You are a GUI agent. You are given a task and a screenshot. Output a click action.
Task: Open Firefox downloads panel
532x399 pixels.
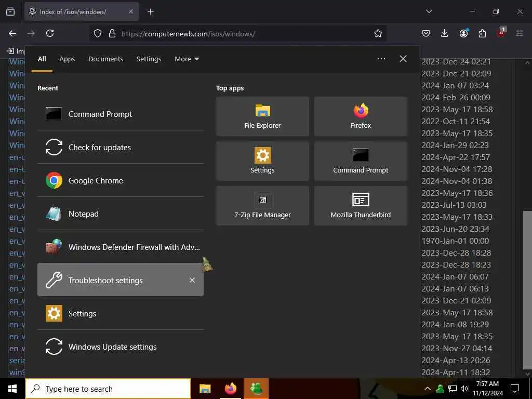pos(445,33)
